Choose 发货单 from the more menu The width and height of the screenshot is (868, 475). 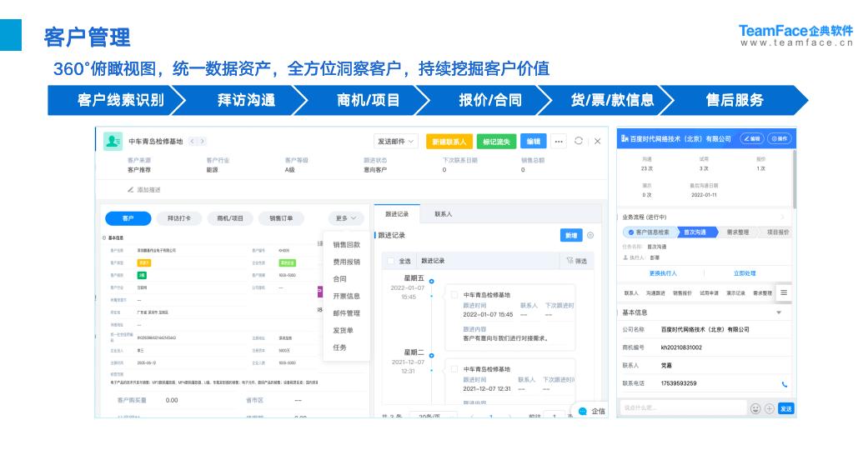[344, 330]
